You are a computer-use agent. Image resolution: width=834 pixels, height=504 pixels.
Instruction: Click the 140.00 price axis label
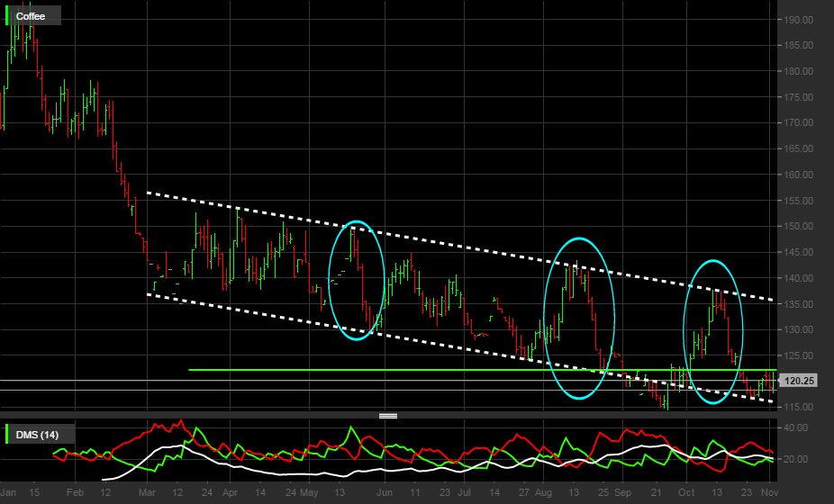tap(798, 278)
